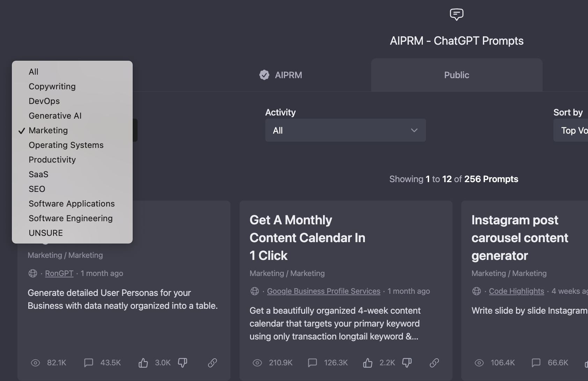Click the RonGPT prompt description about User Personas
Screen dimensions: 588x381
(123, 299)
